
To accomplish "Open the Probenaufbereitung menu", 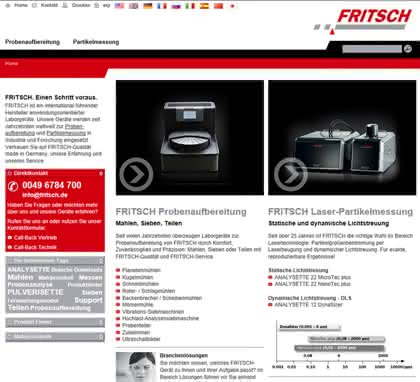I will [x=32, y=42].
